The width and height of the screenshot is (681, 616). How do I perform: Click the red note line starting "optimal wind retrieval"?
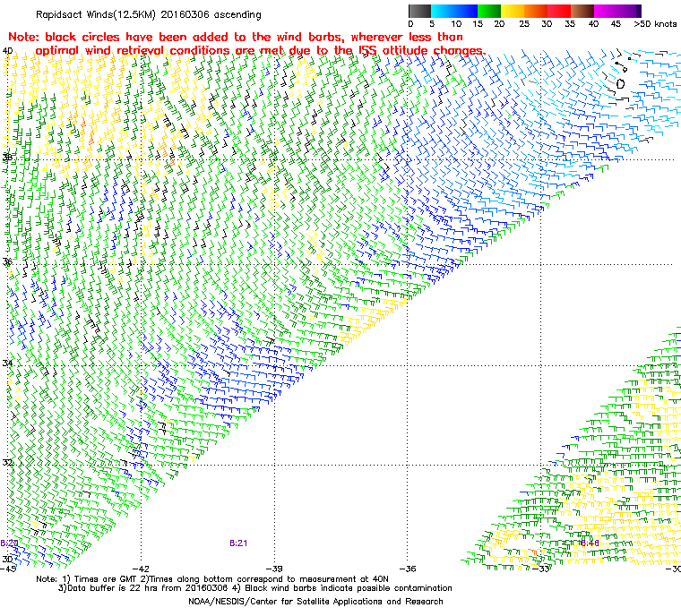coord(261,51)
